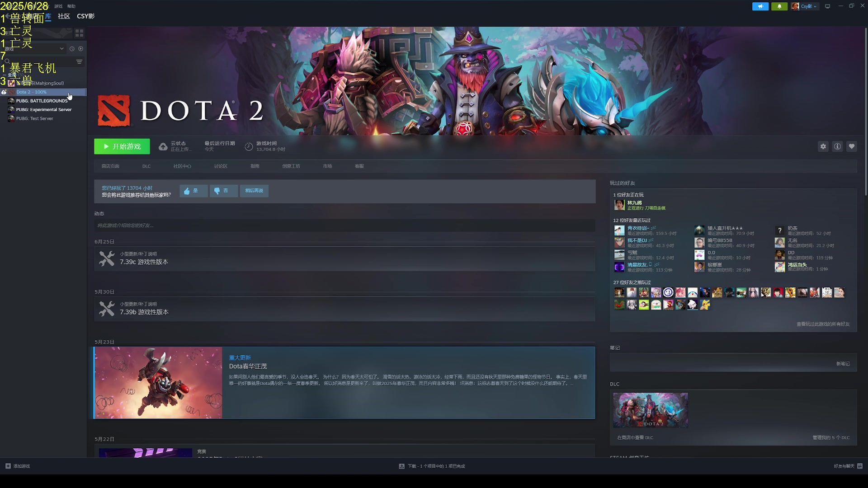This screenshot has height=488, width=868.
Task: Open friend 奶茶's question mark avatar
Action: coord(779,230)
